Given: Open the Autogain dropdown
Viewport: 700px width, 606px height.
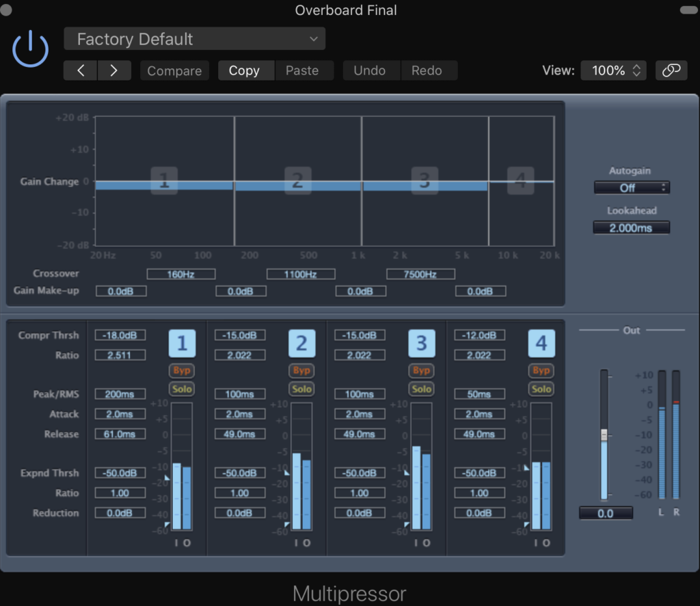Looking at the screenshot, I should 631,187.
